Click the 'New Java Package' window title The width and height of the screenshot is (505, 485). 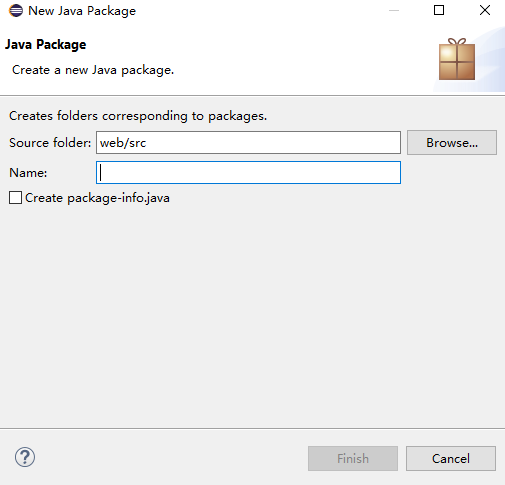point(82,11)
